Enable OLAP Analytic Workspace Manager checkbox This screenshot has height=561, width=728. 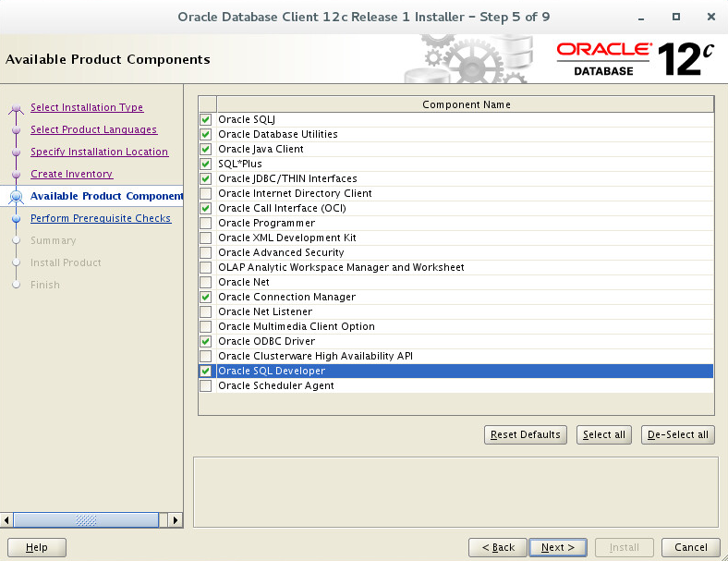206,267
